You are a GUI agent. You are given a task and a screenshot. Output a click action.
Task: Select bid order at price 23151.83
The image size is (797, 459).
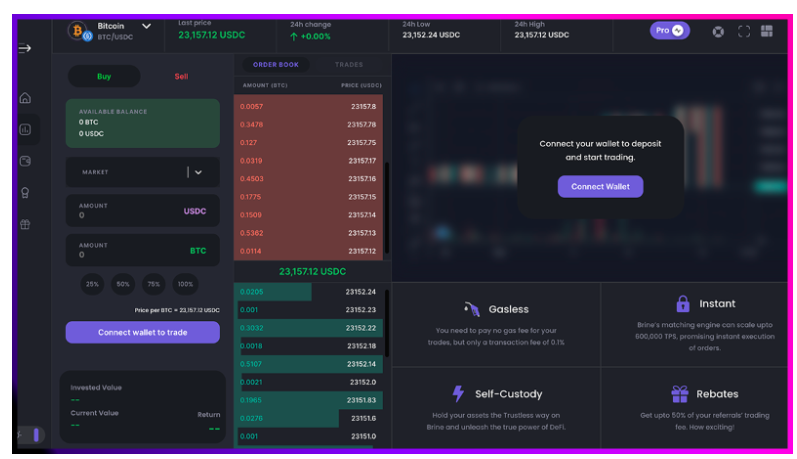308,400
